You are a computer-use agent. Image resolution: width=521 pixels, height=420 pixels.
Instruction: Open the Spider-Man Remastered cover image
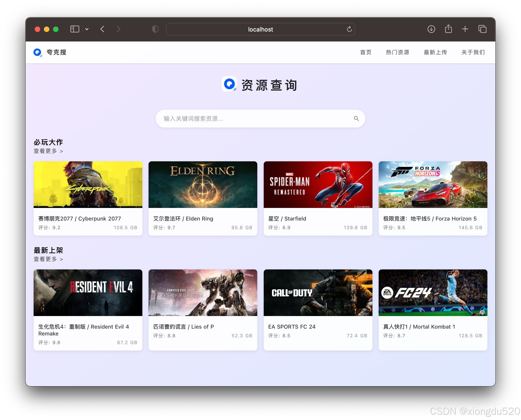(x=318, y=185)
